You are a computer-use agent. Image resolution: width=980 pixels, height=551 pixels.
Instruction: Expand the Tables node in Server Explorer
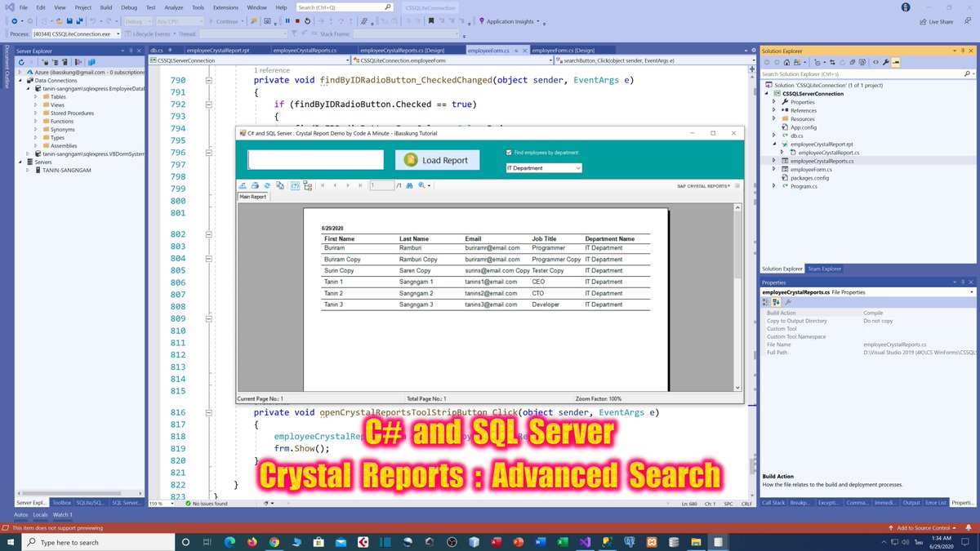coord(35,96)
